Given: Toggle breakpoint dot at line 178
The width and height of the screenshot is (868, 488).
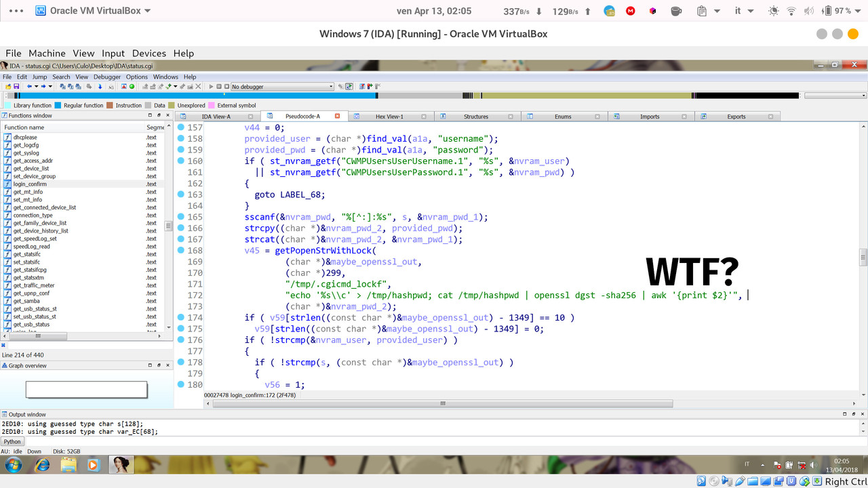Looking at the screenshot, I should (x=181, y=362).
